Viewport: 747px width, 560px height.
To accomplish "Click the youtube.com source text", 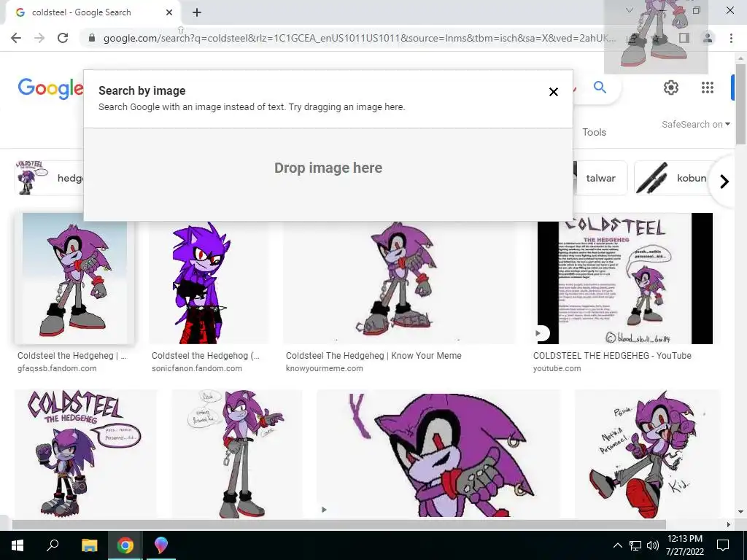I will (x=557, y=368).
